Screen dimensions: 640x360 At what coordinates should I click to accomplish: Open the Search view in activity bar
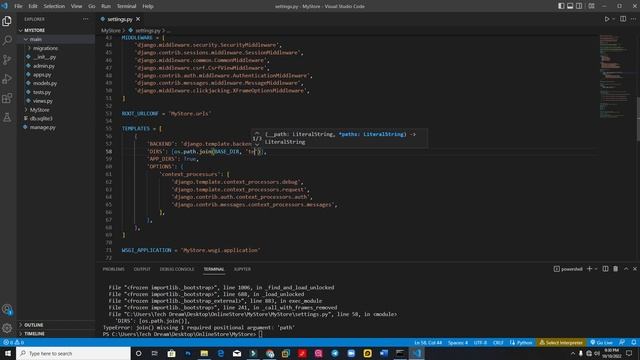click(x=7, y=40)
